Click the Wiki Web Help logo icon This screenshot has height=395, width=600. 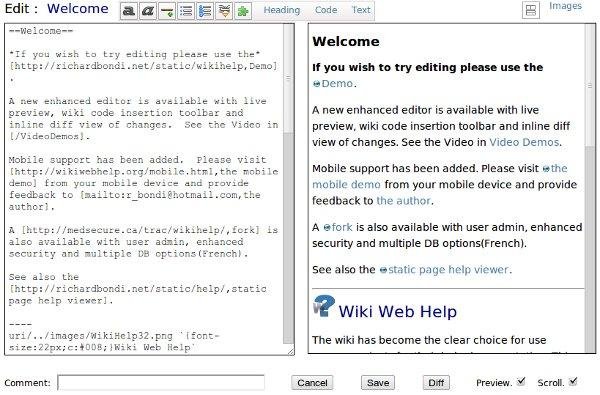click(324, 306)
